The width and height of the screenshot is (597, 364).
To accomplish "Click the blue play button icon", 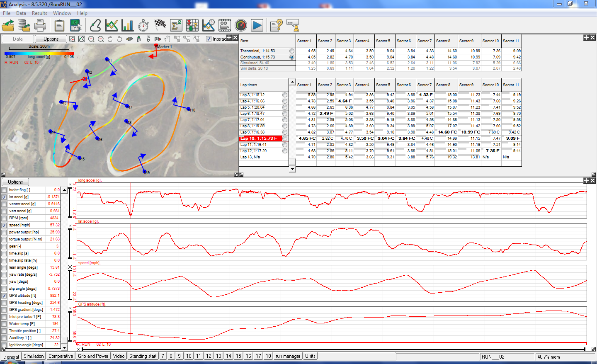I will coord(257,26).
